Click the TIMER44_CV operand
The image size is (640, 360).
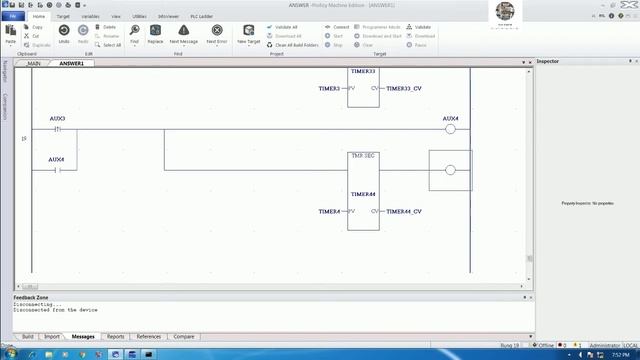pos(404,211)
